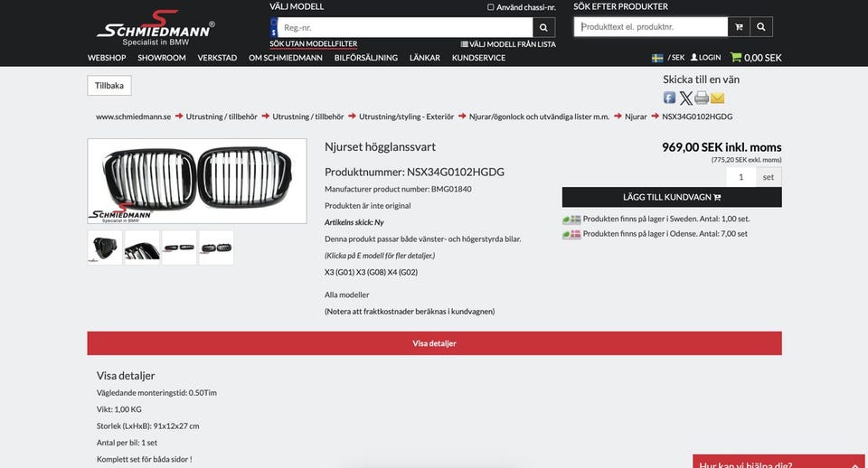
Task: Click the Reg.-nr. input field
Action: [x=405, y=28]
